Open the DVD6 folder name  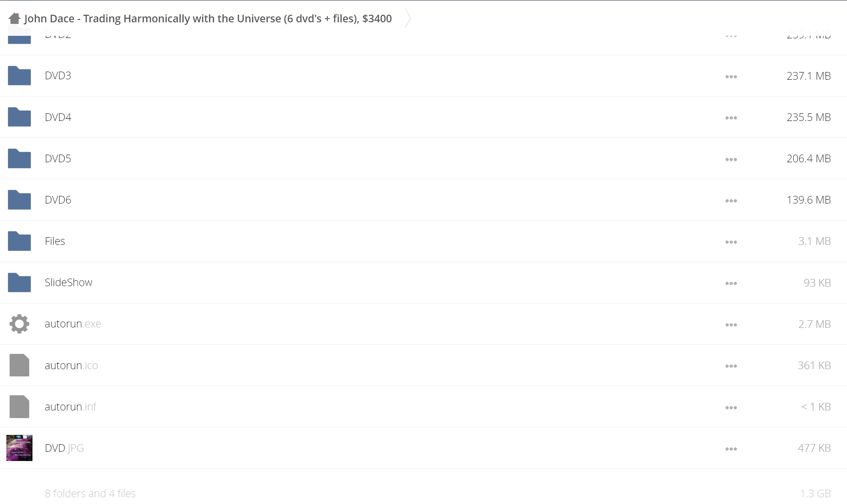coord(58,200)
